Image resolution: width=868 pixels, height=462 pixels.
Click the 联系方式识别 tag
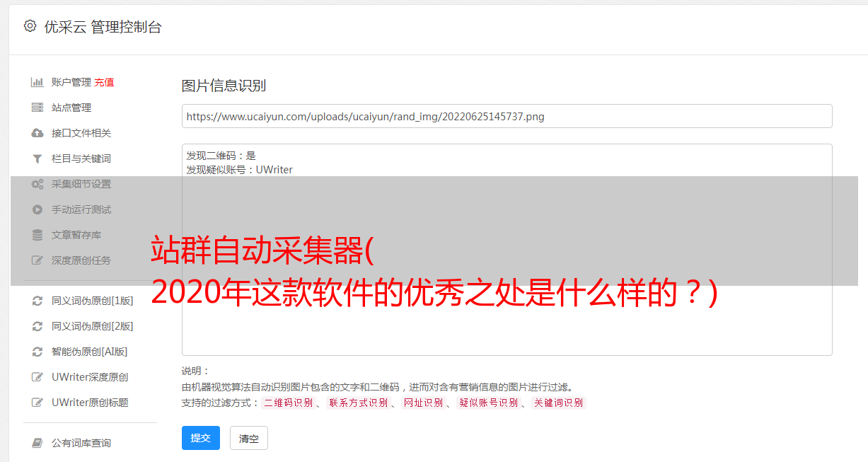pos(358,403)
